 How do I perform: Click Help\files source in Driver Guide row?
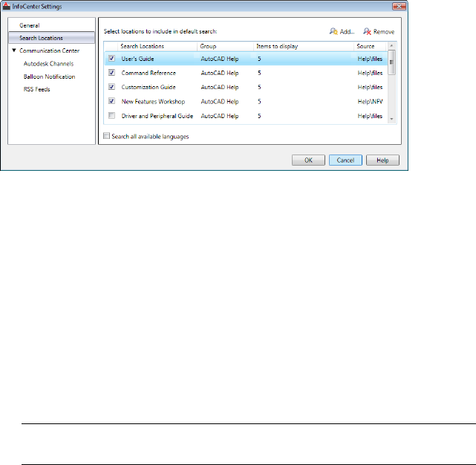[x=370, y=116]
